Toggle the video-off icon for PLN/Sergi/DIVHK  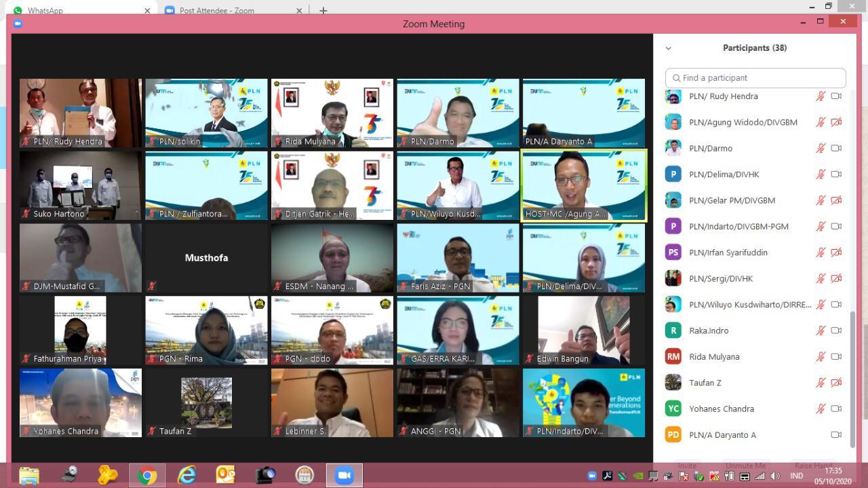[x=836, y=279]
